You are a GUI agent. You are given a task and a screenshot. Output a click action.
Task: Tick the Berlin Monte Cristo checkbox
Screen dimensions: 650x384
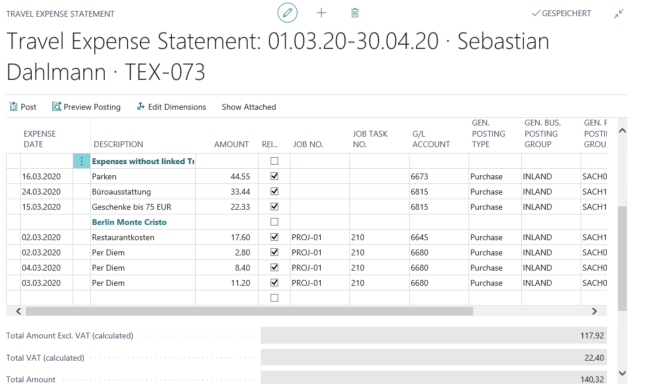coord(274,222)
